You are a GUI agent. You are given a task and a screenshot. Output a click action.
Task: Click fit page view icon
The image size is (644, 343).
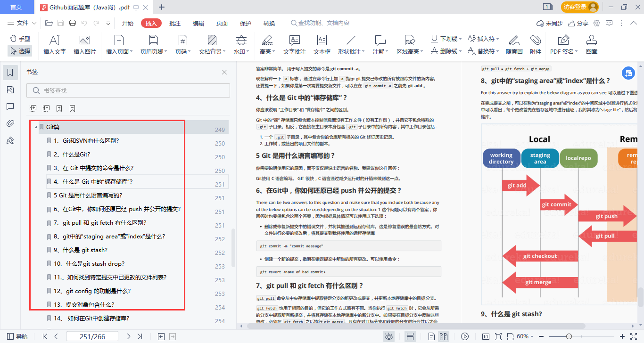[498, 336]
